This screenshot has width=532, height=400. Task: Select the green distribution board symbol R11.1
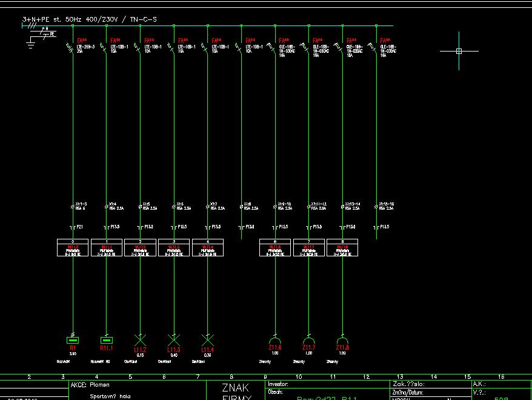point(107,340)
